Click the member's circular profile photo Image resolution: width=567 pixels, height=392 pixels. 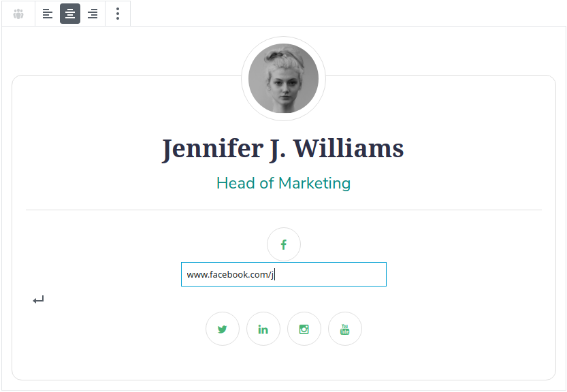tap(283, 78)
